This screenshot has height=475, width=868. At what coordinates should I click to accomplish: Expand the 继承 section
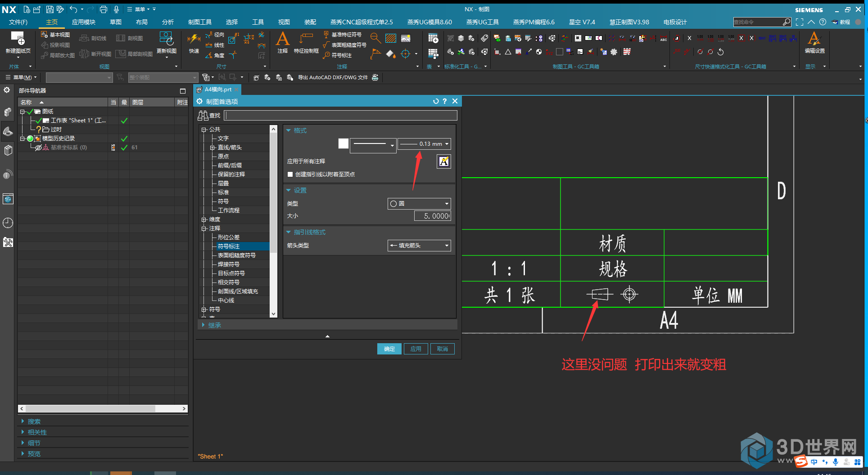203,325
